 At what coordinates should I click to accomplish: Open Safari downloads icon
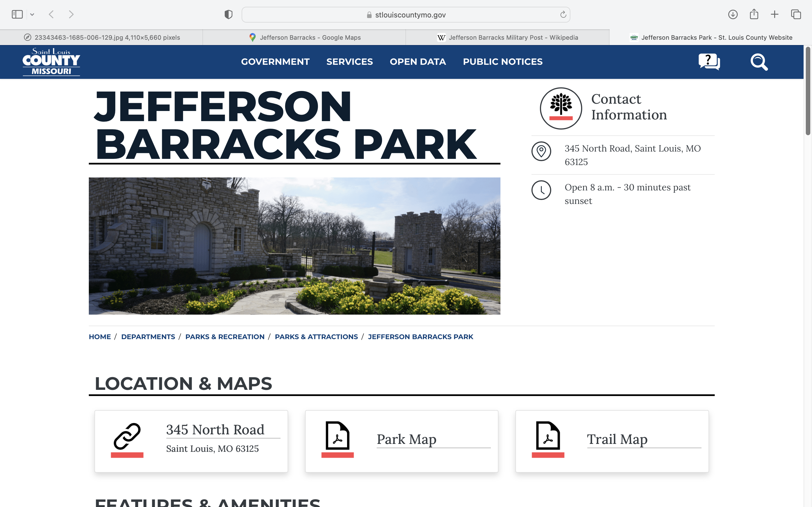733,14
